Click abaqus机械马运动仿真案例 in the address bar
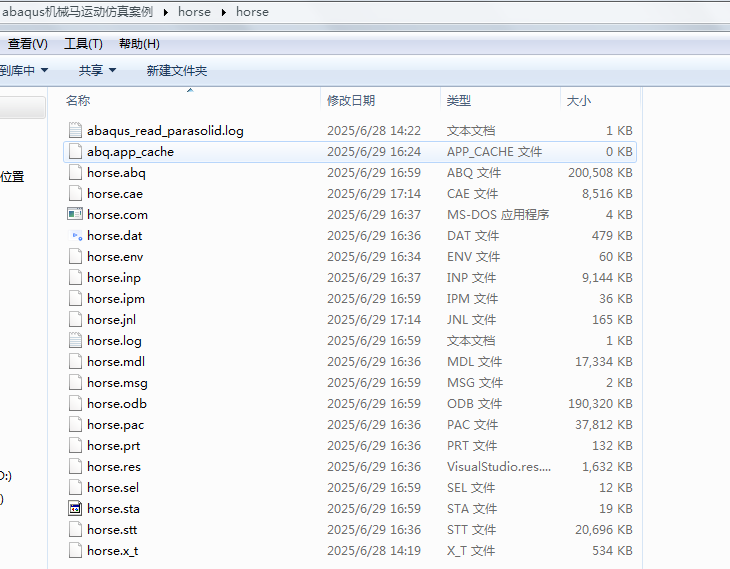 tap(77, 12)
